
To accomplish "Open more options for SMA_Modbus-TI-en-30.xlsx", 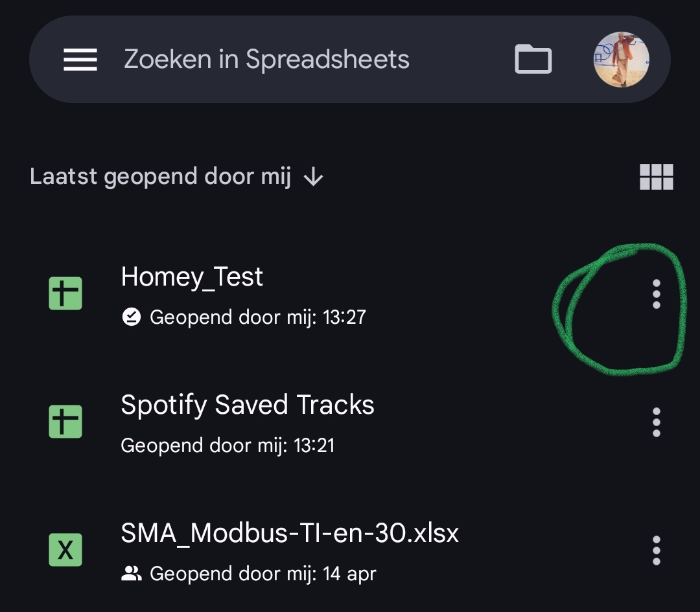I will point(656,550).
